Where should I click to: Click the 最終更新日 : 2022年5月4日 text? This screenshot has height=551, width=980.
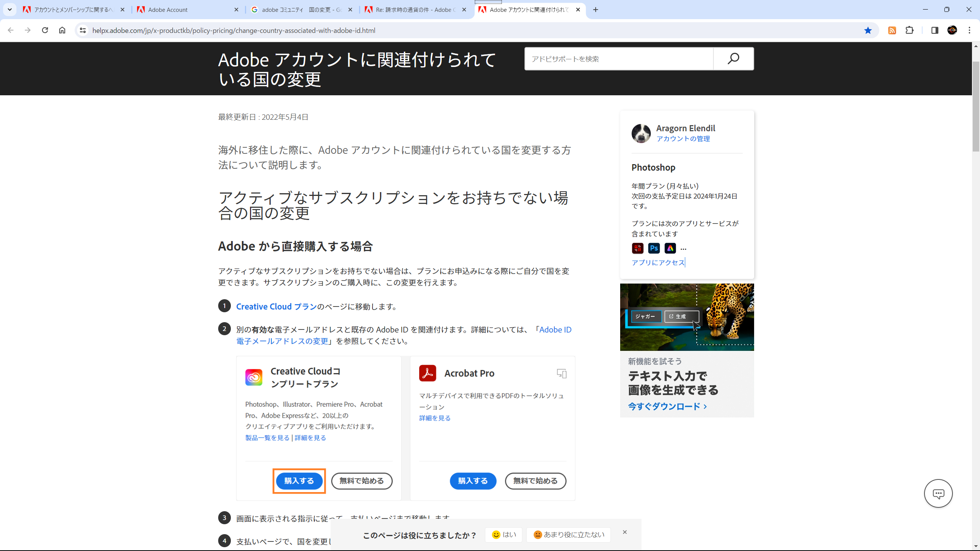(x=263, y=117)
